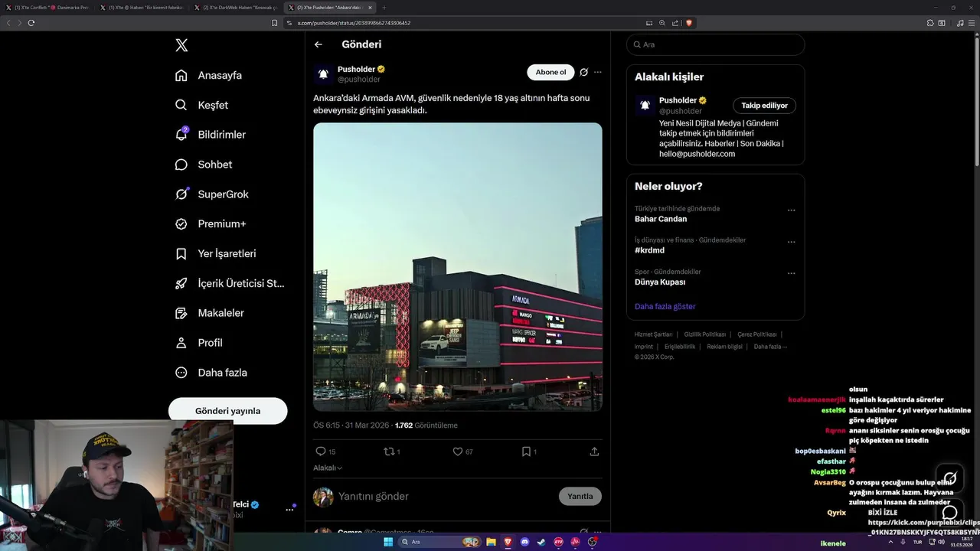Click the Pusholder name on the post
The image size is (980, 551).
356,69
